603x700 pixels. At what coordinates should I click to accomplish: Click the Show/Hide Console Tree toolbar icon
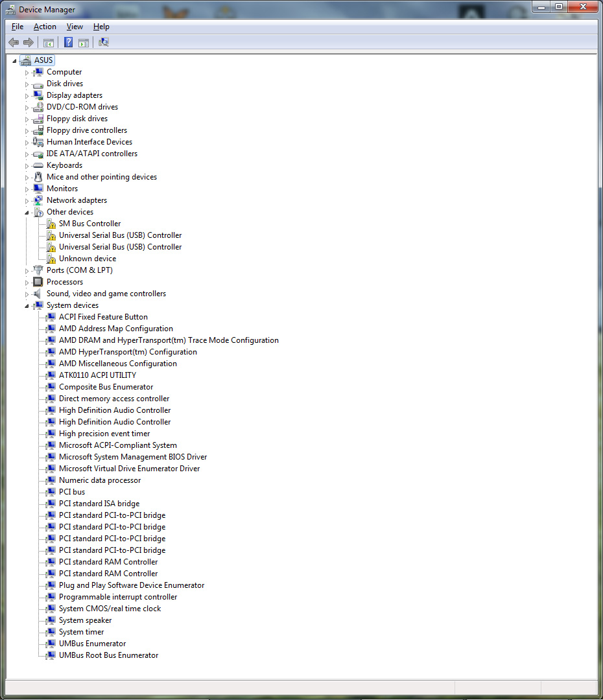pos(49,43)
